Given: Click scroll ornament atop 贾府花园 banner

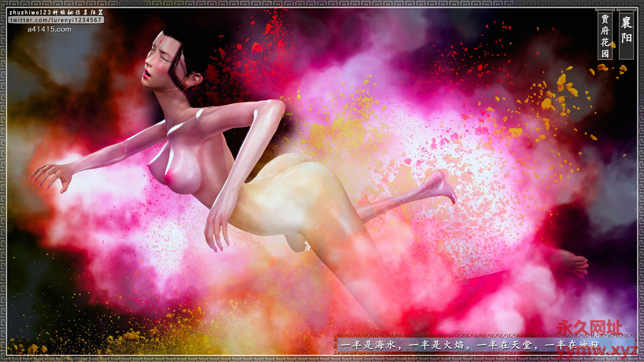Looking at the screenshot, I should 605,10.
